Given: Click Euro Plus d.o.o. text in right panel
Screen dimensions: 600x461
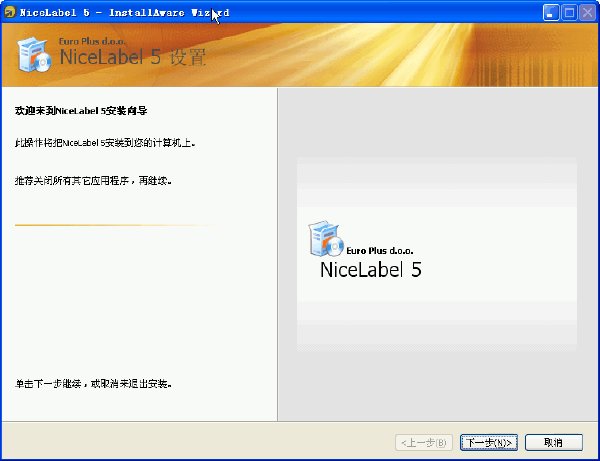Looking at the screenshot, I should (x=380, y=251).
